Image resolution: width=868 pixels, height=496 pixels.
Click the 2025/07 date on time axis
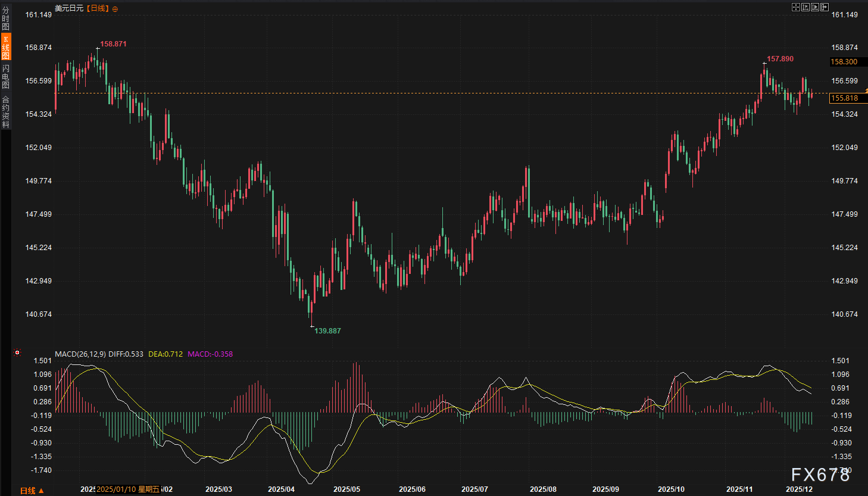[474, 489]
